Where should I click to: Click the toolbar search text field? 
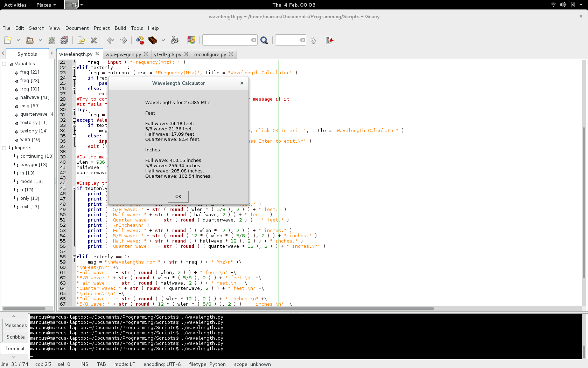(x=226, y=40)
